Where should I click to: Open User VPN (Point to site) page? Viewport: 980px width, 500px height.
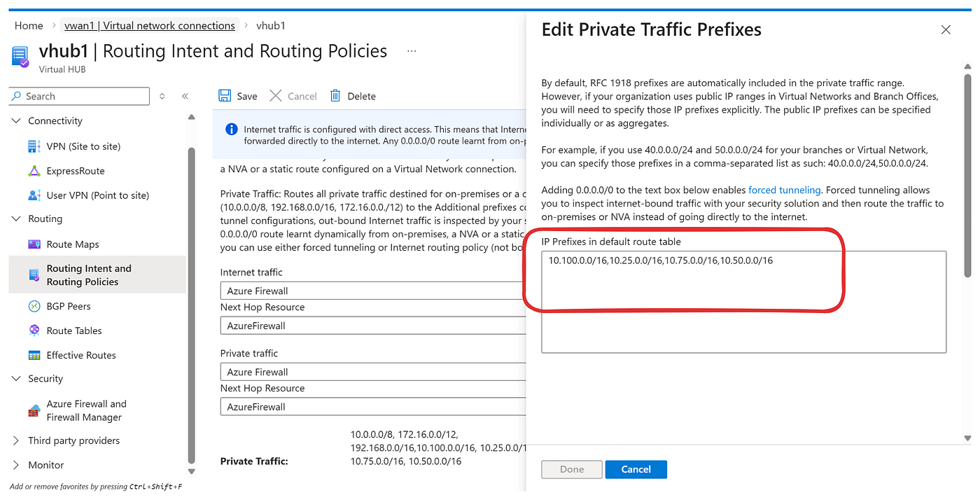[98, 195]
